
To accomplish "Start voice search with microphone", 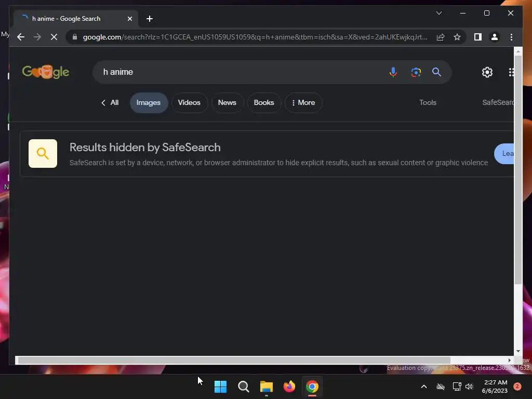I will click(x=393, y=72).
